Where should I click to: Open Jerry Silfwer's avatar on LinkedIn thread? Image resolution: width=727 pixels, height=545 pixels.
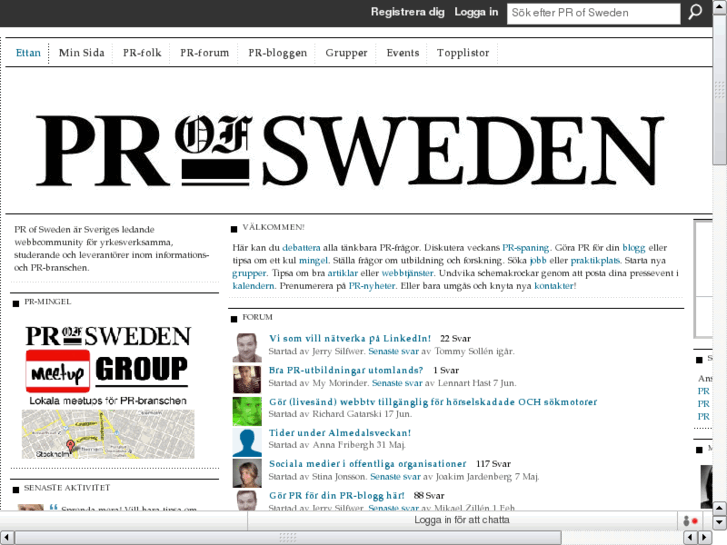(247, 347)
